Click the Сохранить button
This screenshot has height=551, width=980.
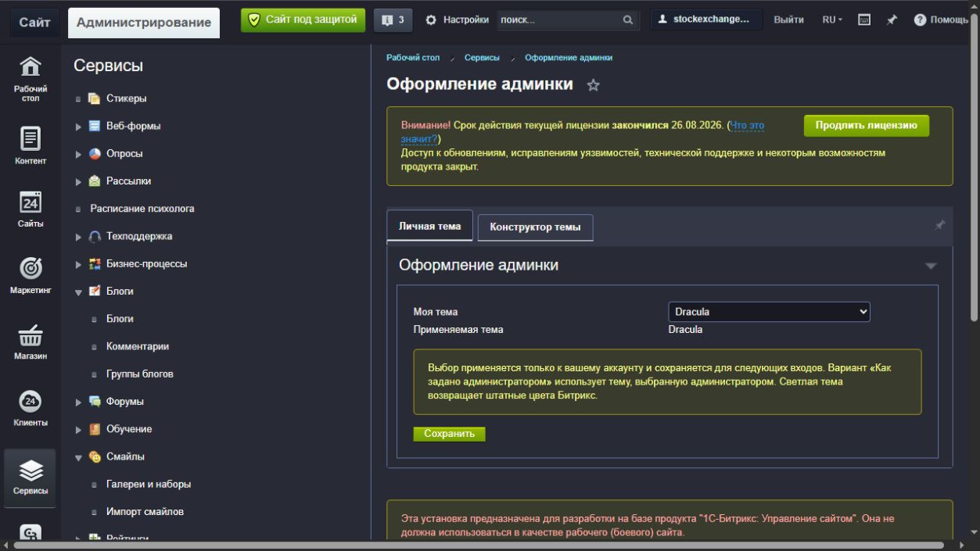click(x=449, y=434)
